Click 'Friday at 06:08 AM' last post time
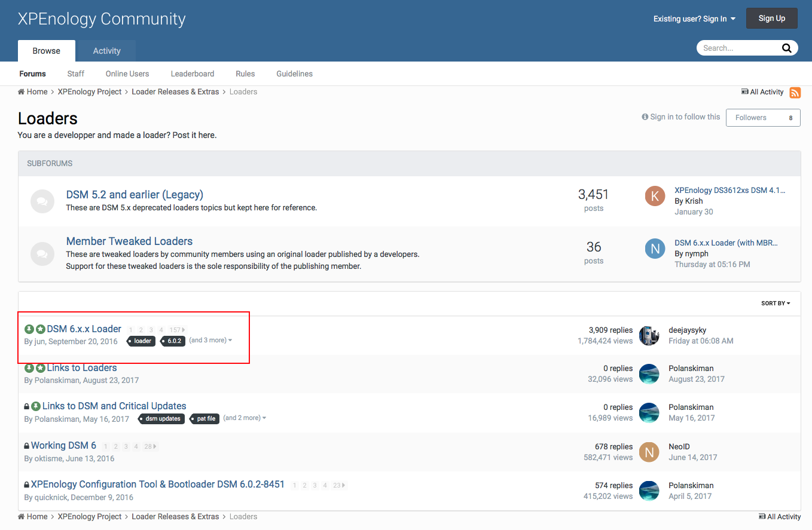812x530 pixels. tap(701, 341)
